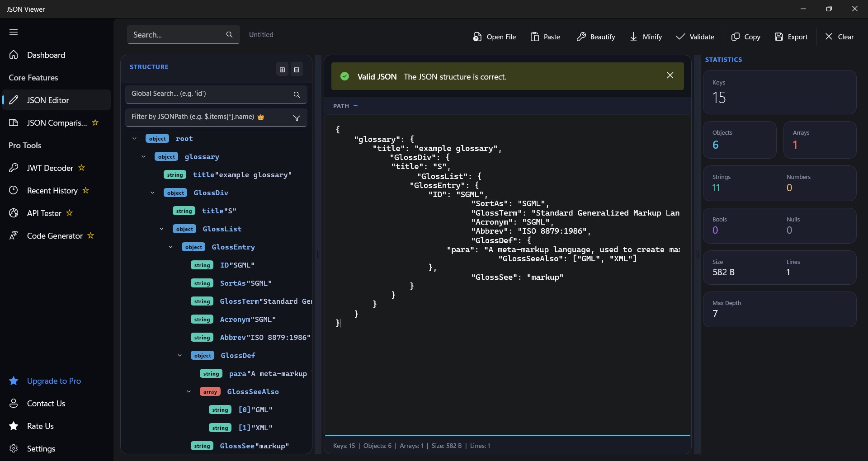Image resolution: width=868 pixels, height=461 pixels.
Task: Click the JSON Comparison book icon
Action: pos(14,122)
